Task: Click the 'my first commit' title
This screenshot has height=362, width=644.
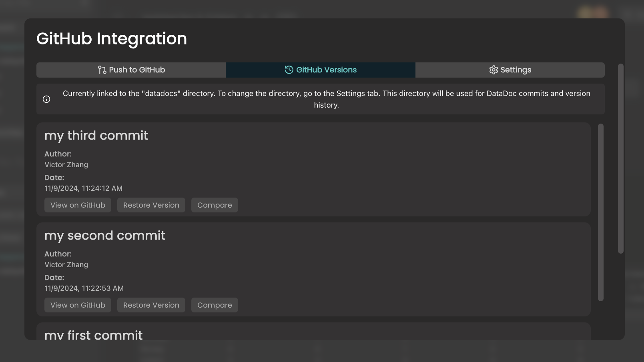Action: pyautogui.click(x=93, y=335)
